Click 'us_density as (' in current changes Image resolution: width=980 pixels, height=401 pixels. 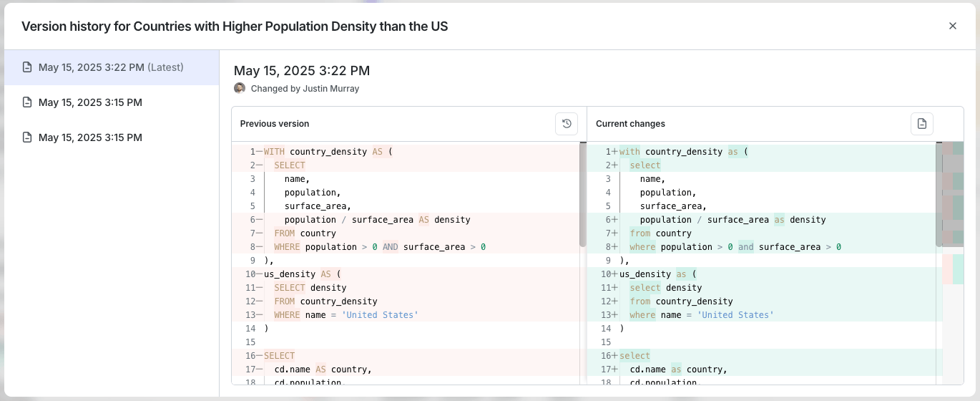(x=658, y=274)
